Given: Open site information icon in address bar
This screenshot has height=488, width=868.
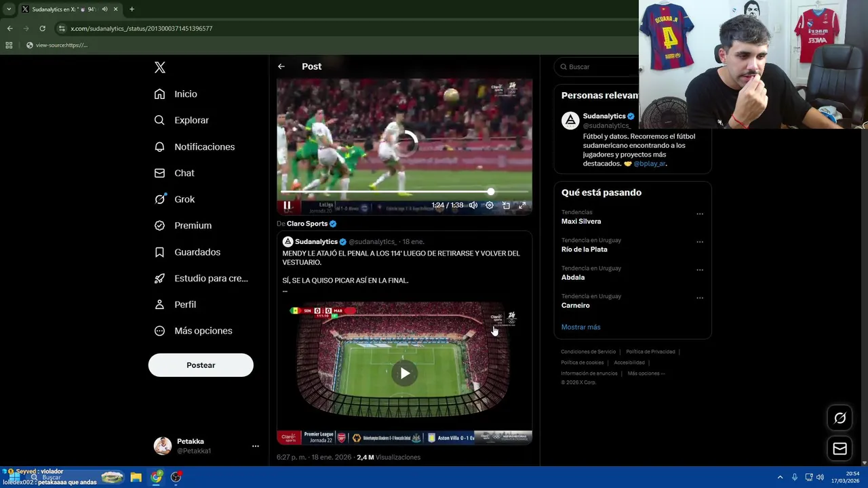Looking at the screenshot, I should click(62, 28).
